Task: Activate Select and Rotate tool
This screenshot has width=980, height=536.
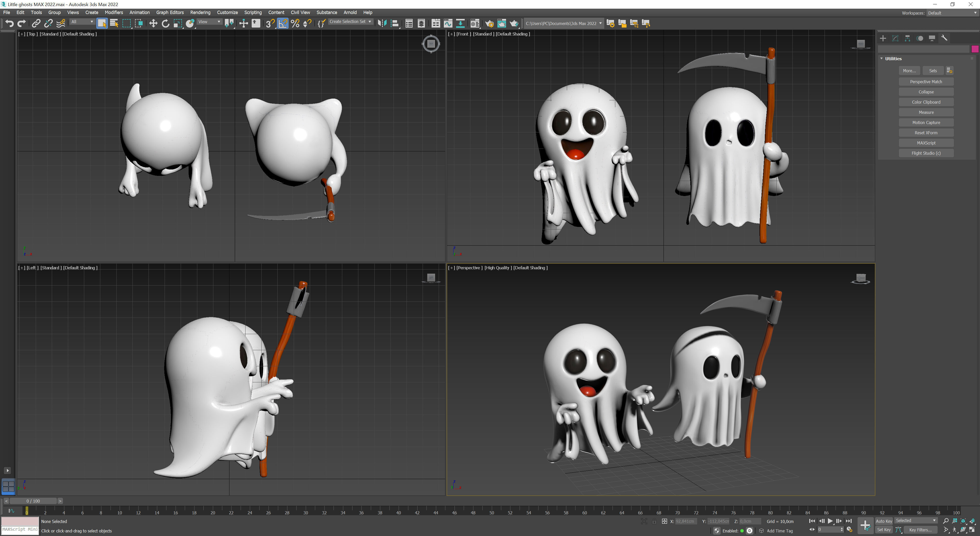Action: (165, 23)
